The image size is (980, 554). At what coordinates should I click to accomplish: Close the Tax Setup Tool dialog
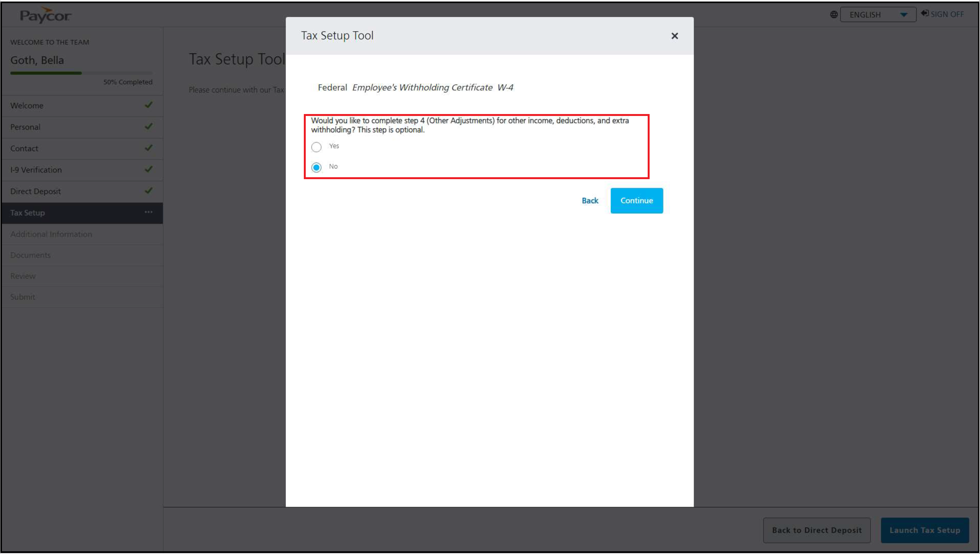pos(674,36)
